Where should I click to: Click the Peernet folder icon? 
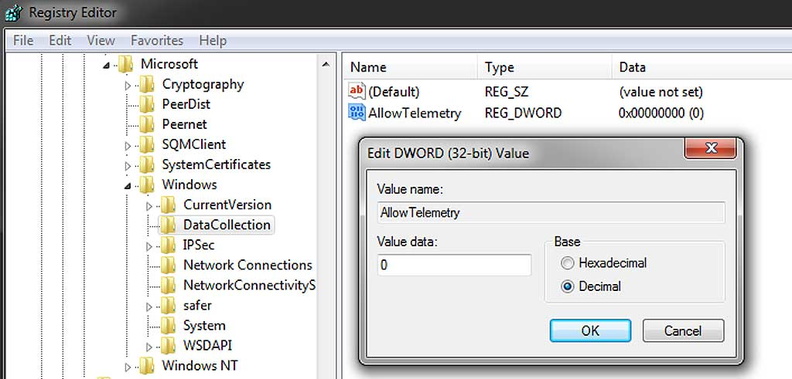[x=146, y=124]
